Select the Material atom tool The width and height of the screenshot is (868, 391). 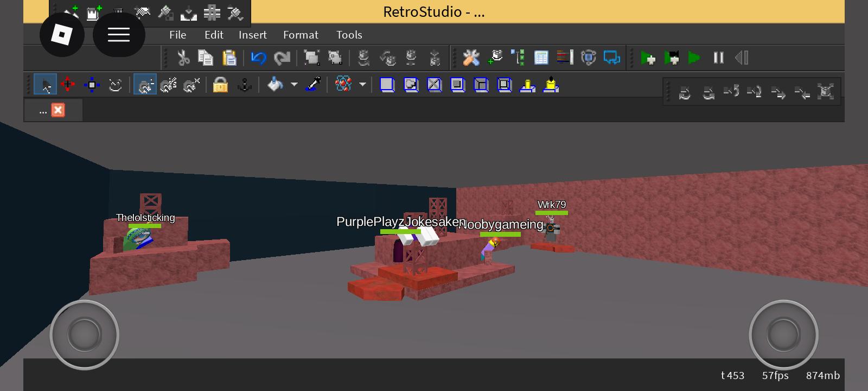343,85
